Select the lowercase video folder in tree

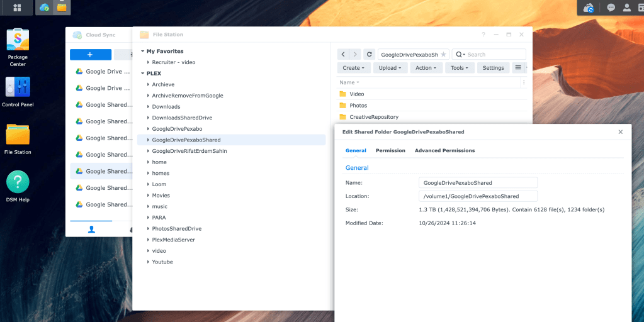[x=159, y=251]
